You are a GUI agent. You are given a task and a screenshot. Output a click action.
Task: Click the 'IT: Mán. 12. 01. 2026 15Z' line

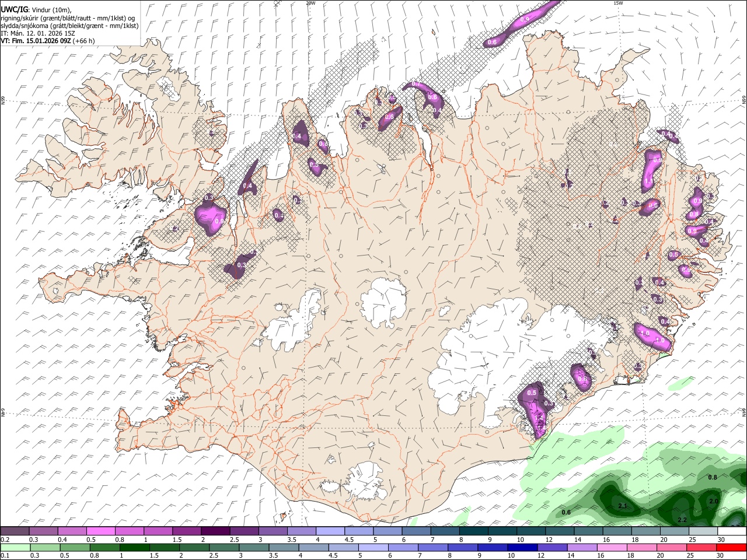38,33
